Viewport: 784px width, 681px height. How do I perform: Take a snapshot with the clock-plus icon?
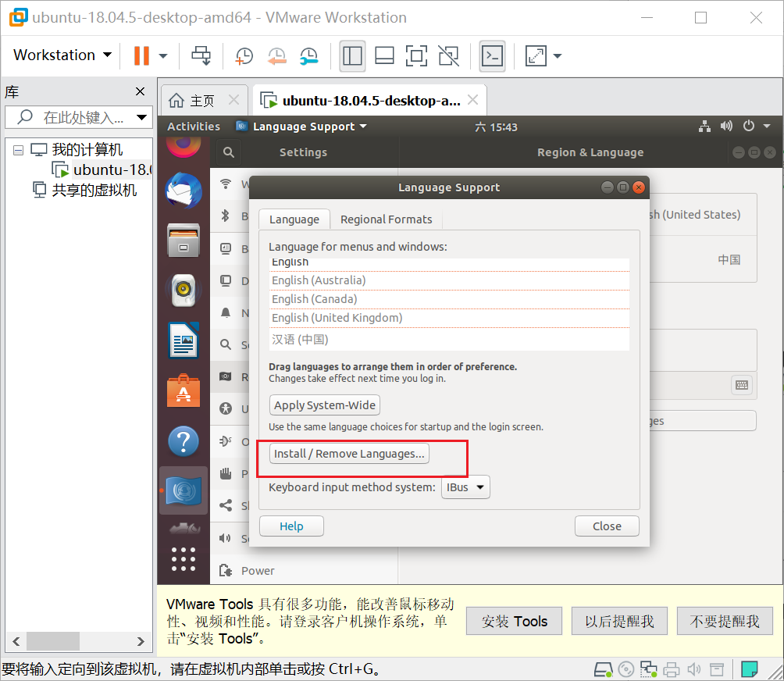click(244, 55)
